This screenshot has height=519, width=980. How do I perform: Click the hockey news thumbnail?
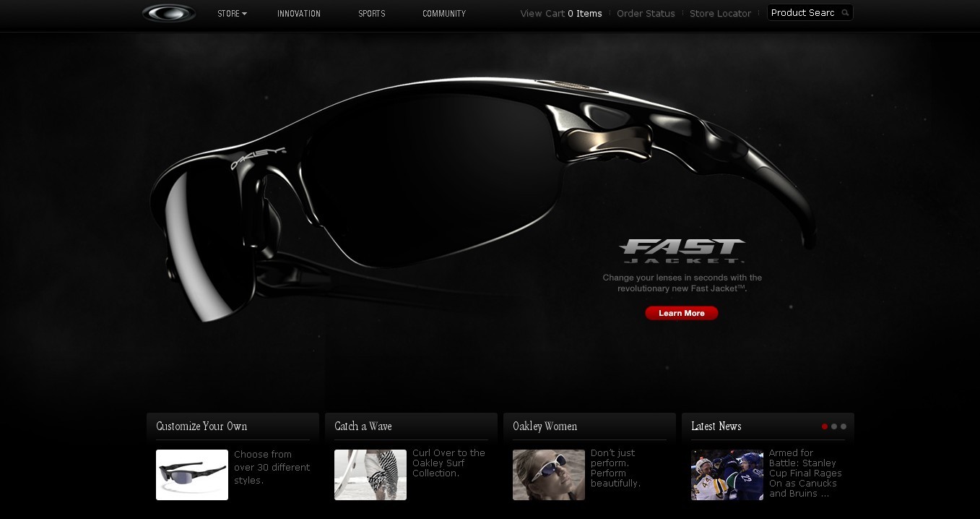click(727, 475)
